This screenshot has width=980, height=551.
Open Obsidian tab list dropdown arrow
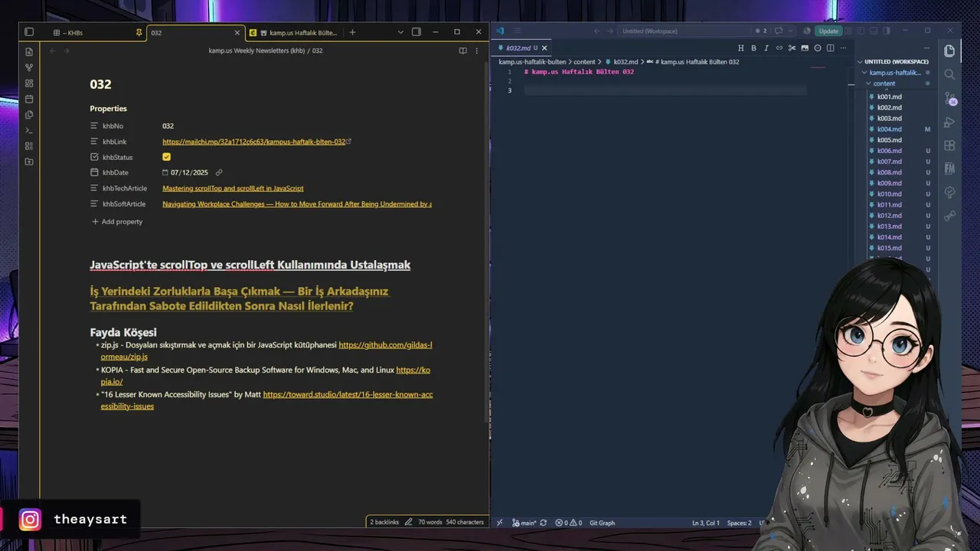pos(400,32)
